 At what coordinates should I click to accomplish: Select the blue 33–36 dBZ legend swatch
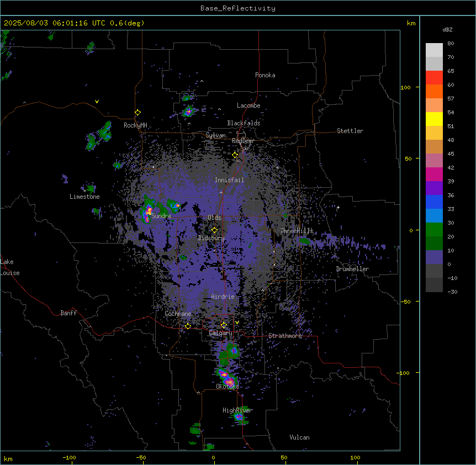[434, 202]
